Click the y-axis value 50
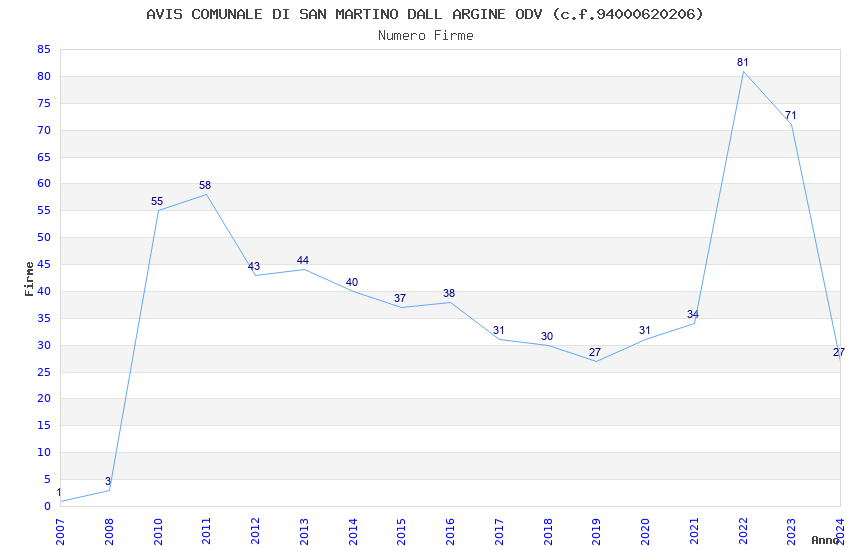Viewport: 850px width, 550px height. [x=44, y=237]
